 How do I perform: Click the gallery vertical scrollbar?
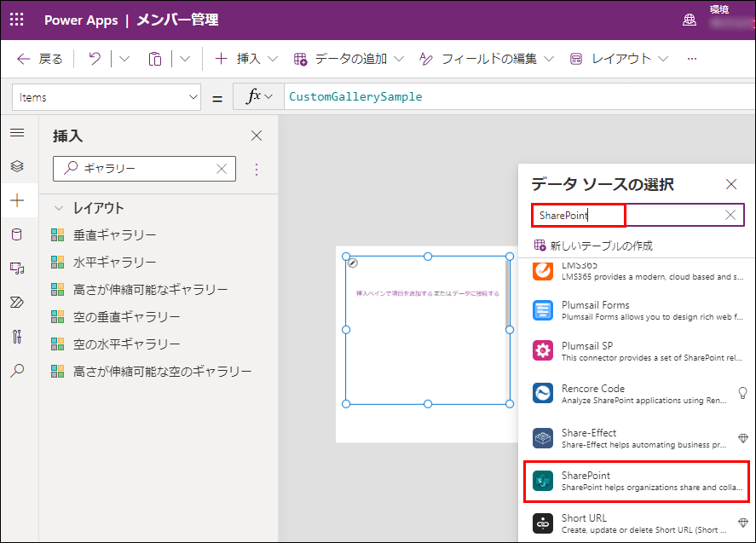[507, 294]
